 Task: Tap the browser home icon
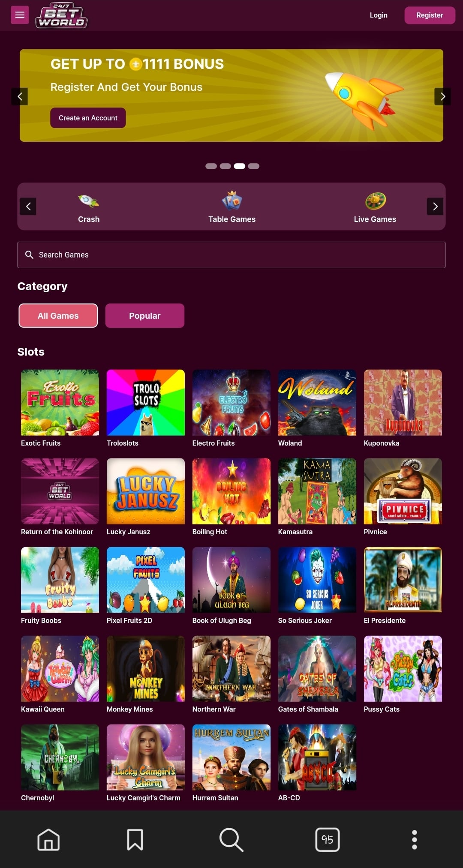(x=48, y=839)
